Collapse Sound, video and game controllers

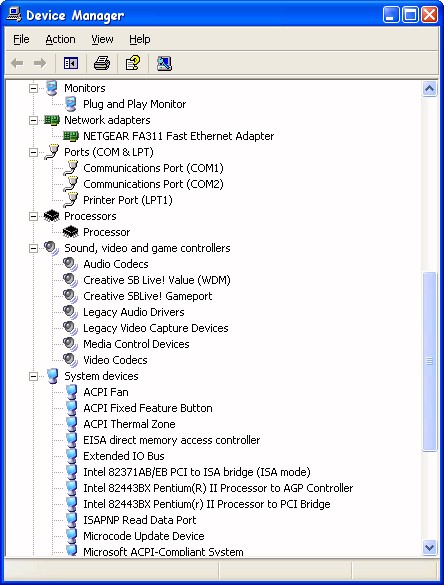coord(33,248)
